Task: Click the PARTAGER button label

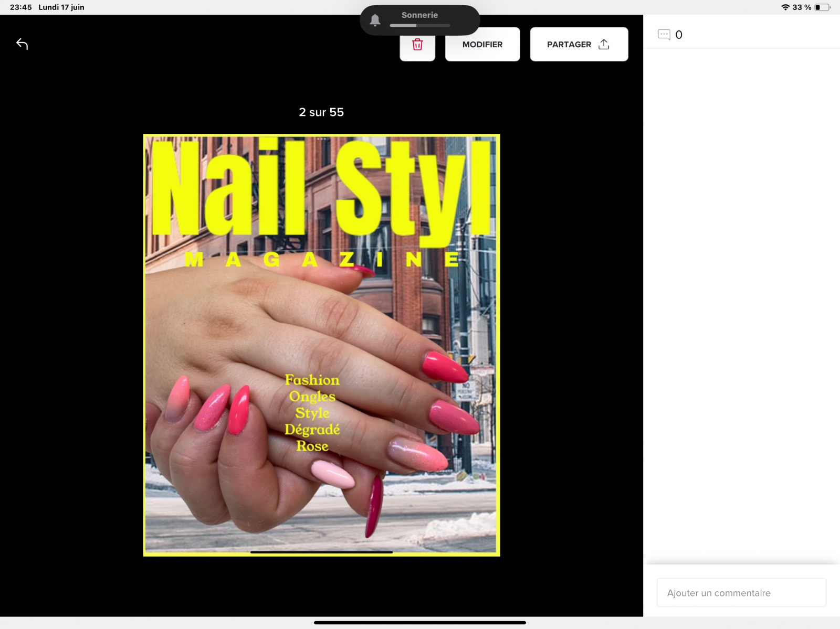Action: 569,45
